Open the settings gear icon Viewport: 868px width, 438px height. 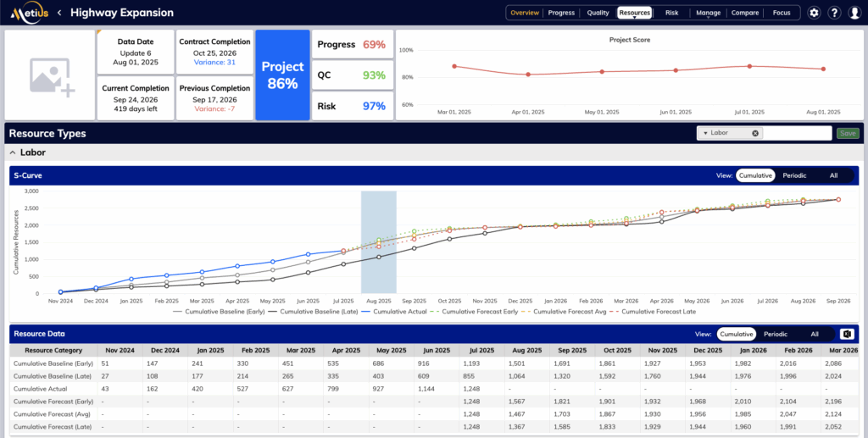(814, 13)
